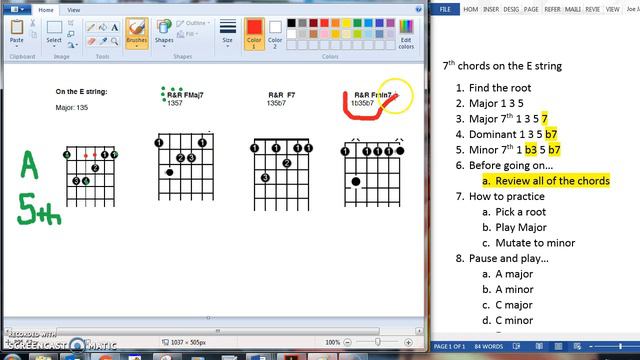The height and width of the screenshot is (360, 640).
Task: Click Paint's horizontal scrollbar thumb
Action: tap(218, 331)
